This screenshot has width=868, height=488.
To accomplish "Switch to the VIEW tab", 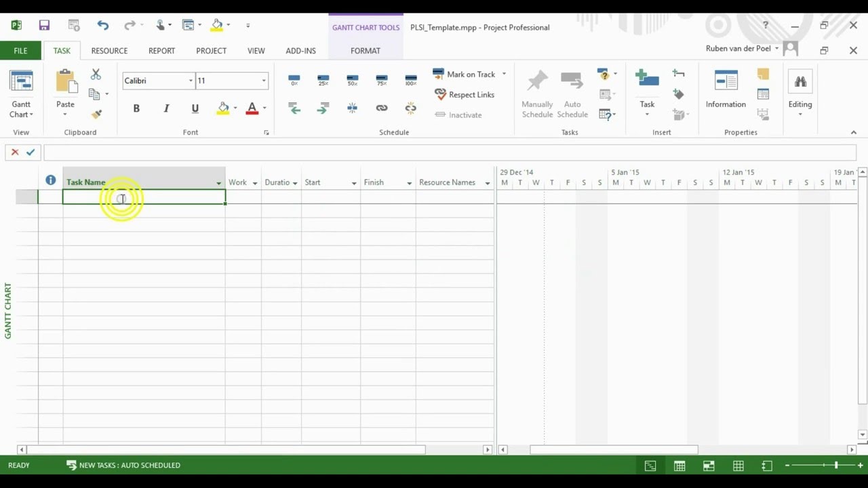I will pos(256,51).
